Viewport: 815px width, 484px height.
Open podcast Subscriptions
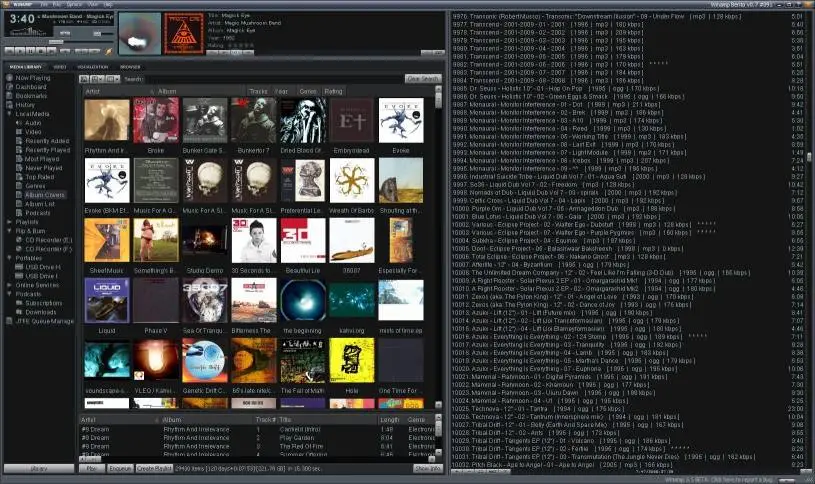click(44, 303)
